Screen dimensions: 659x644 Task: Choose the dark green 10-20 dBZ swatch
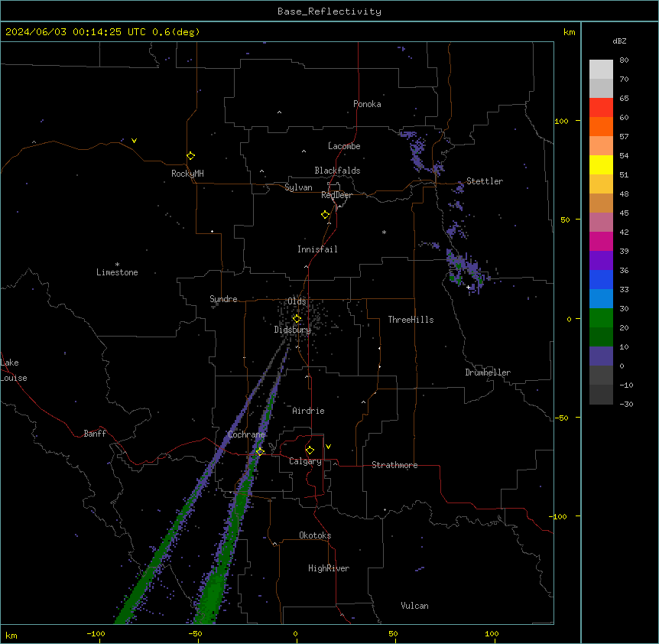[x=601, y=337]
